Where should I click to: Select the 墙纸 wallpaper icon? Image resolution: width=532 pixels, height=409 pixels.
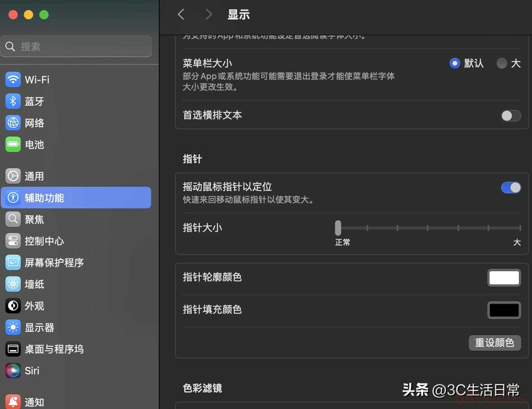[x=13, y=284]
